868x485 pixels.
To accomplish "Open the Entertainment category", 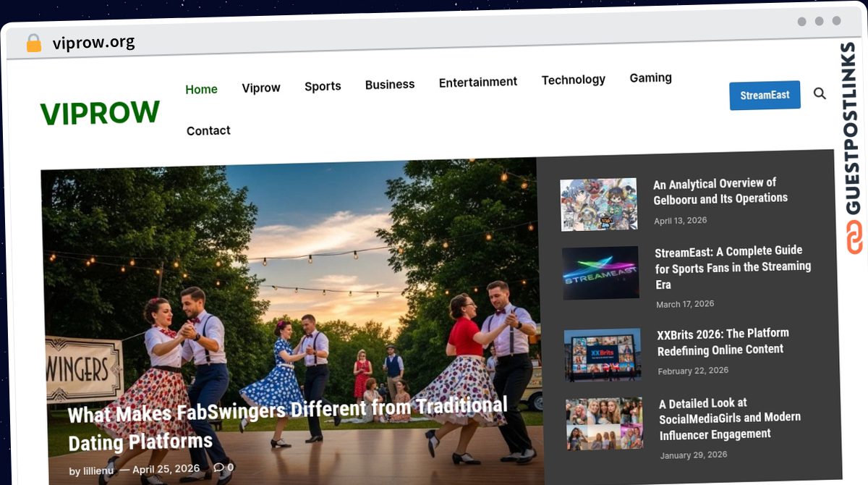I will click(478, 82).
